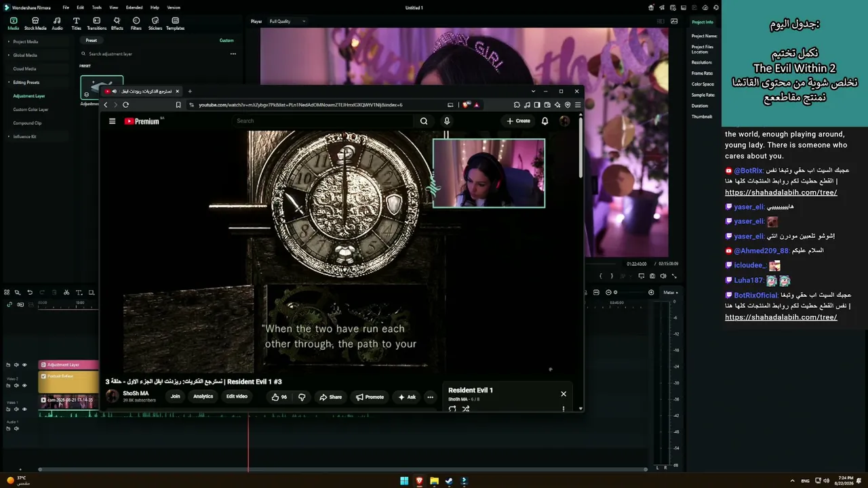Toggle visibility of the Video 2 track

pos(24,386)
